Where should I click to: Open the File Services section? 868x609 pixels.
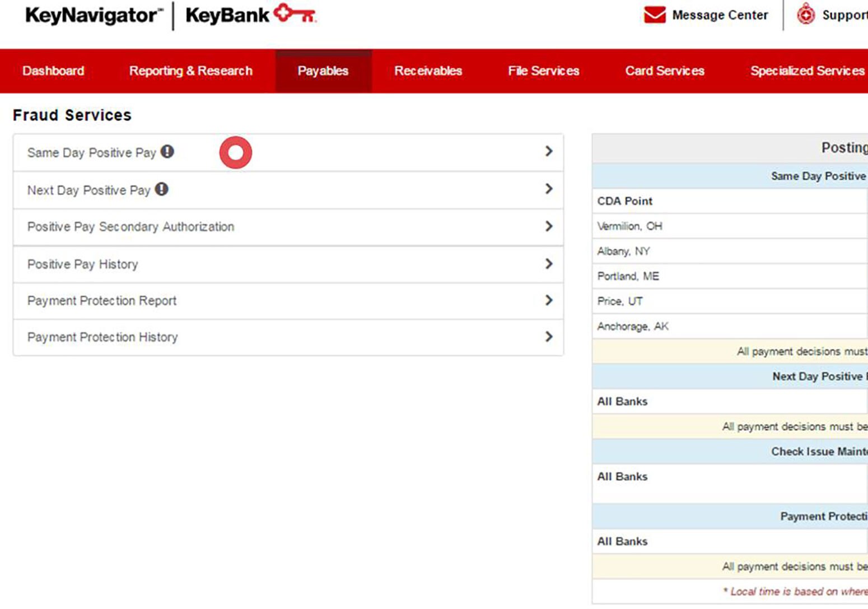(x=543, y=71)
